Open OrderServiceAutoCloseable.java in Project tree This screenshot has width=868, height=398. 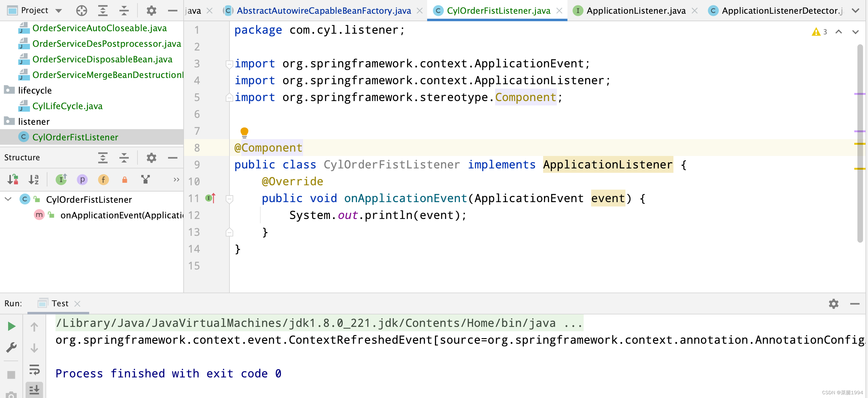[99, 28]
